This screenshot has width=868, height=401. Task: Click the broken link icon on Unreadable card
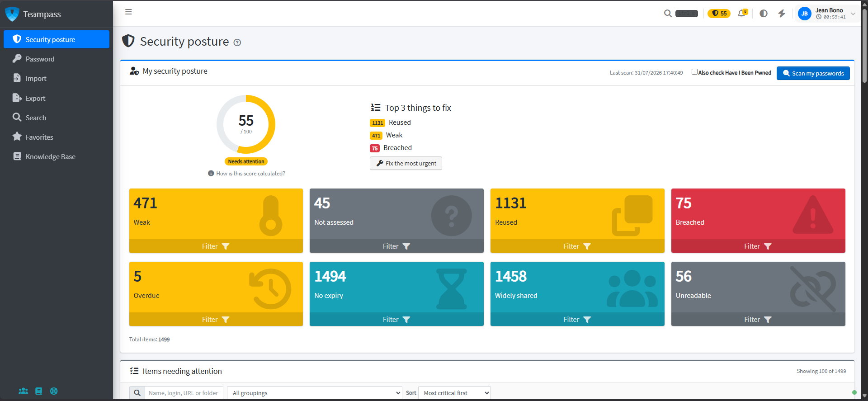pyautogui.click(x=813, y=289)
